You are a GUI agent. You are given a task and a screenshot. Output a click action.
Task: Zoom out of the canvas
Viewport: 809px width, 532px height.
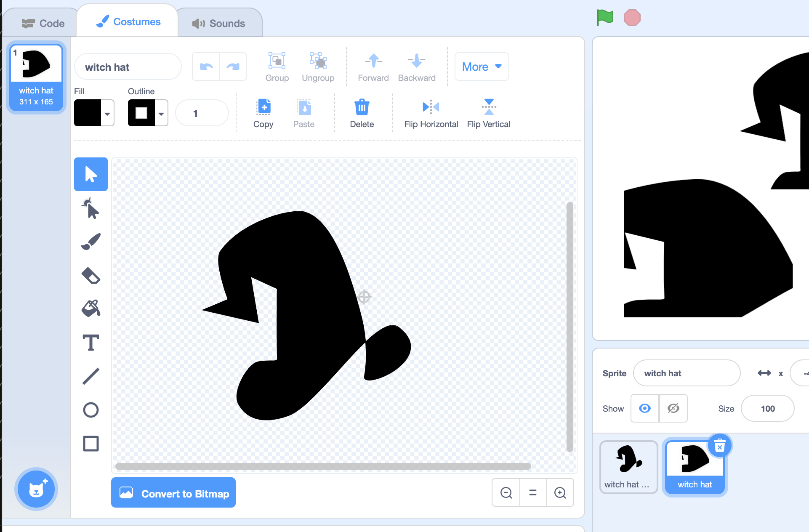pos(506,492)
